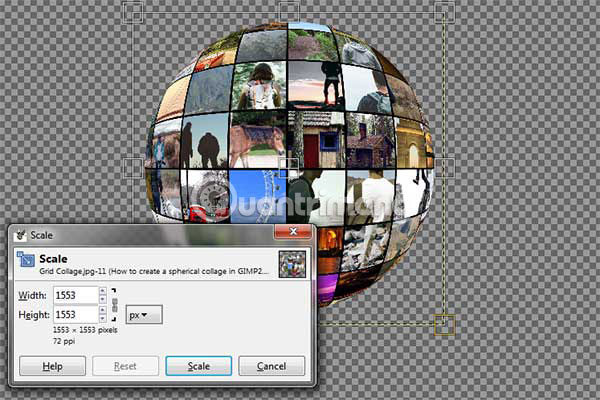This screenshot has height=400, width=600.
Task: Click the Scale tool icon in dialog header
Action: pyautogui.click(x=26, y=259)
